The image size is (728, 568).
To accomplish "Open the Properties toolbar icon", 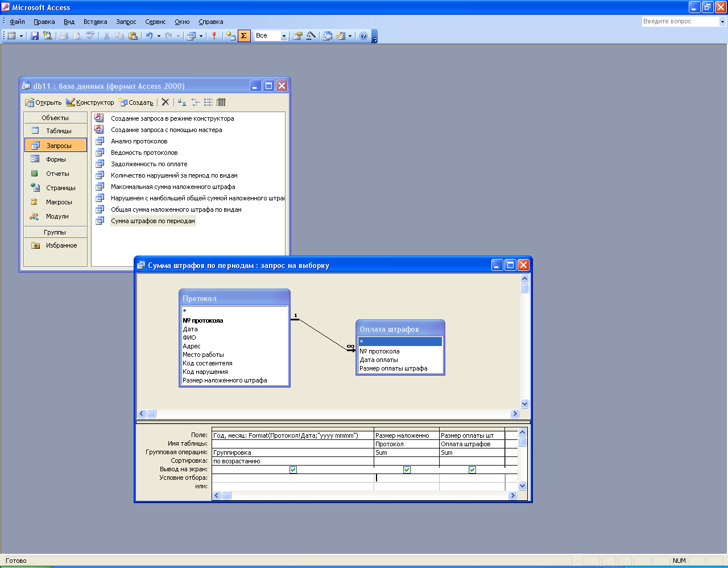I will pyautogui.click(x=297, y=36).
